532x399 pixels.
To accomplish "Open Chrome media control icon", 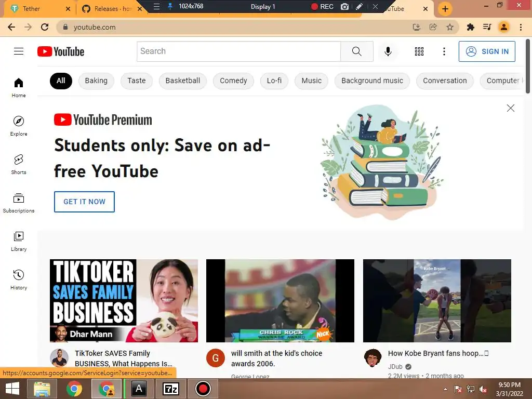I will 487,27.
